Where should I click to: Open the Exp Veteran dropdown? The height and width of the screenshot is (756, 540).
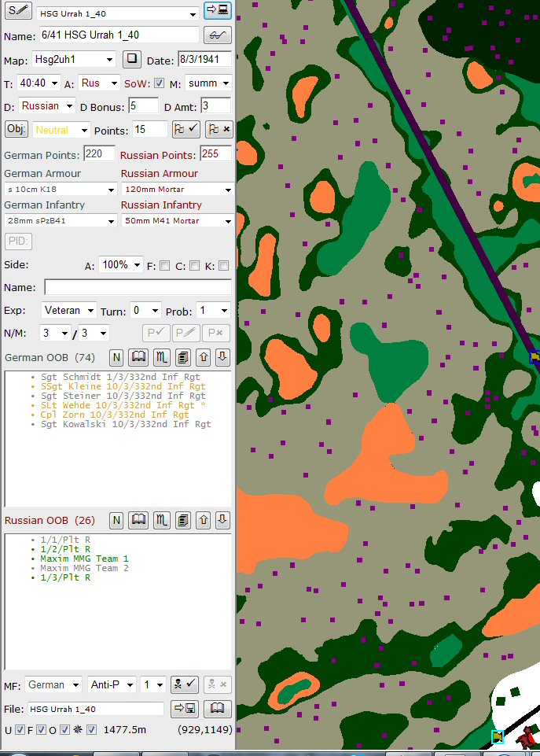coord(69,311)
